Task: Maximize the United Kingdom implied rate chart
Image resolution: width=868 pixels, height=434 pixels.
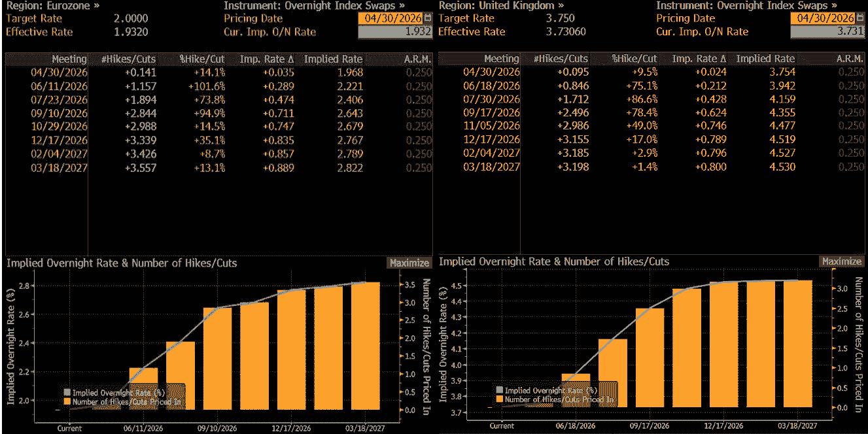Action: (842, 261)
